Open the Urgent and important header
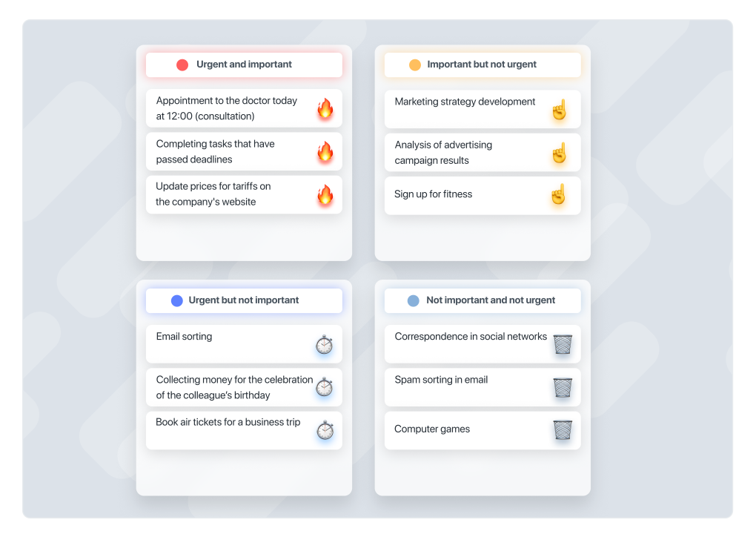This screenshot has width=756, height=537. pyautogui.click(x=244, y=65)
